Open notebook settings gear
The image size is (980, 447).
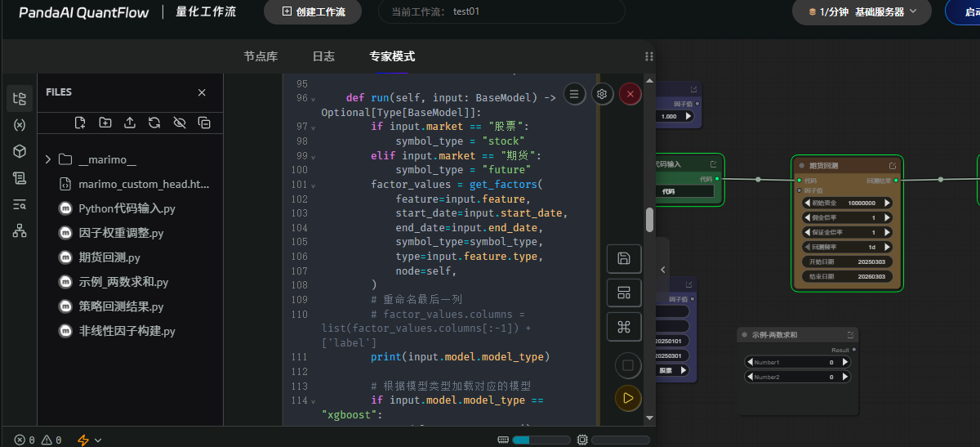(602, 94)
